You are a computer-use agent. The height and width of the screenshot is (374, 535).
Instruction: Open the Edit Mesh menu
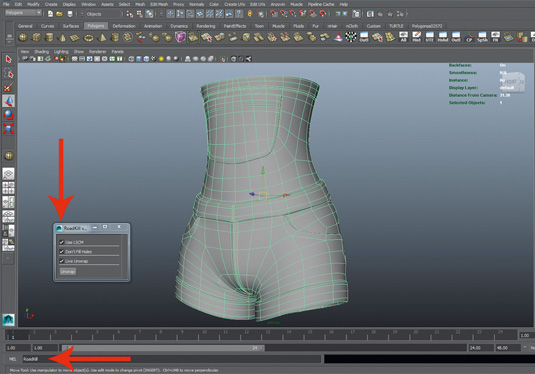pos(159,4)
